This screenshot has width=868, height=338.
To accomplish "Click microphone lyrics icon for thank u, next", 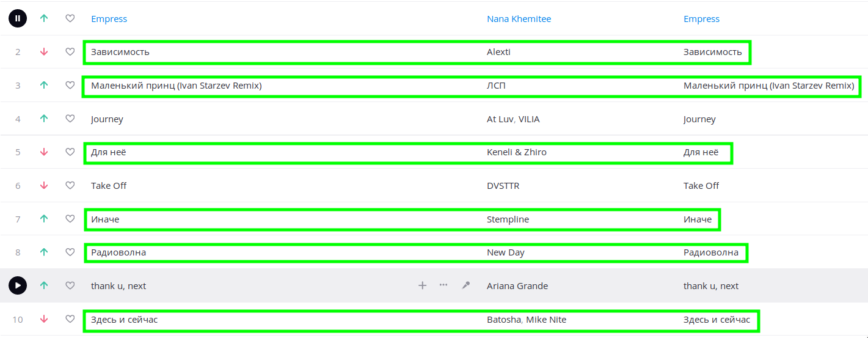I will click(x=466, y=285).
